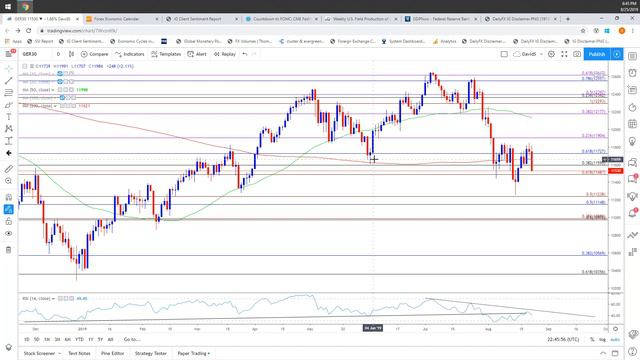Select the ruler measure tool
This screenshot has height=360, width=640.
(x=9, y=169)
